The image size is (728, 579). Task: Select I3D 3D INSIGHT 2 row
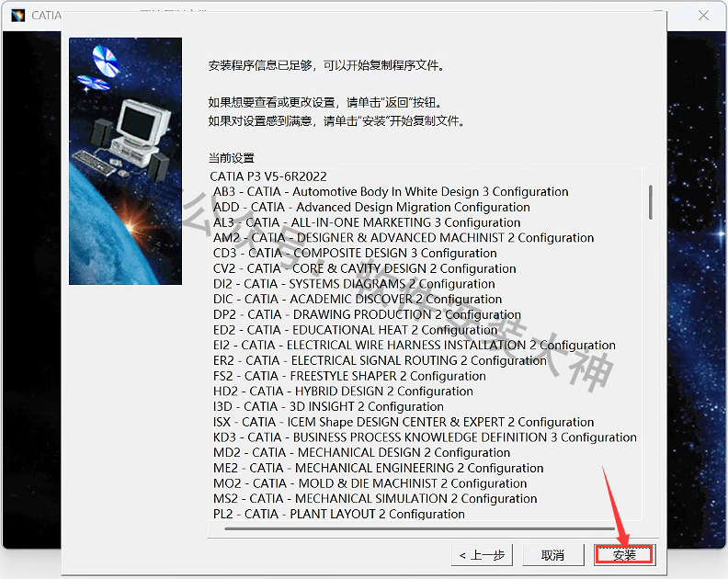(x=328, y=406)
